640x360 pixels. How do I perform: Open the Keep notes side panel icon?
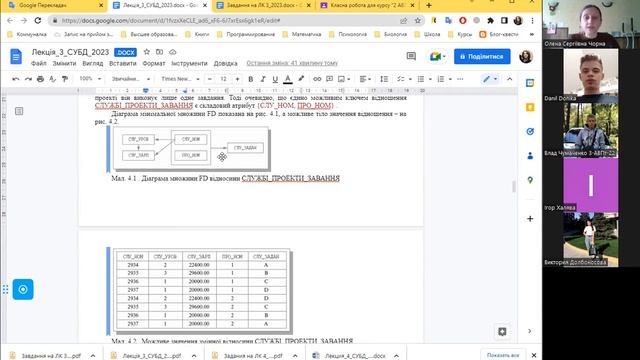point(530,107)
